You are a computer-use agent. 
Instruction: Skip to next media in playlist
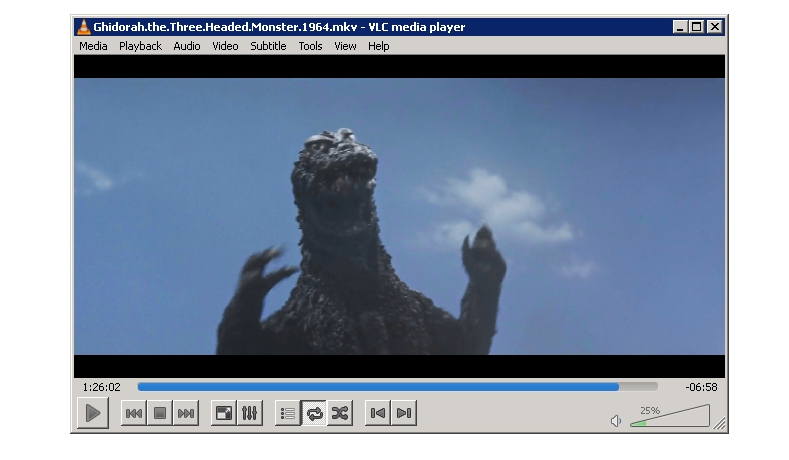pyautogui.click(x=186, y=413)
